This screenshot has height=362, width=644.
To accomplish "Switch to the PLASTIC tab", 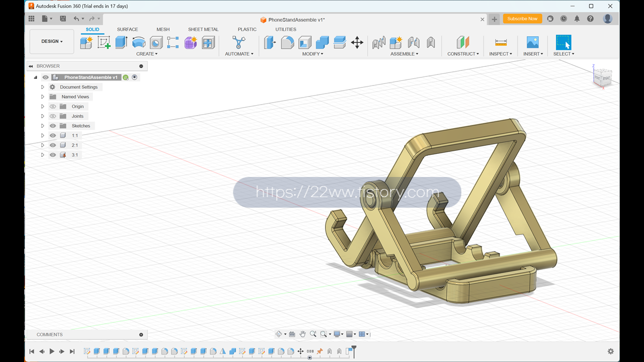I will tap(247, 29).
